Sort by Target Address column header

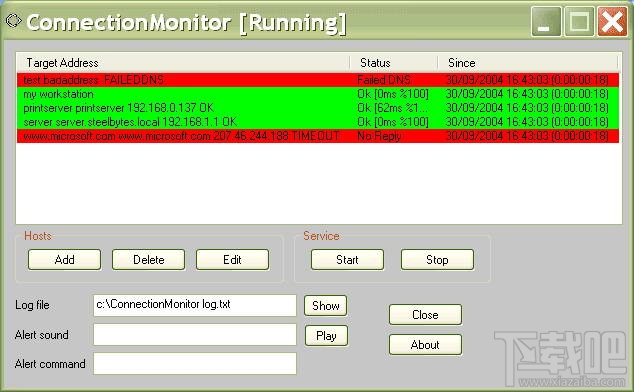pos(183,63)
